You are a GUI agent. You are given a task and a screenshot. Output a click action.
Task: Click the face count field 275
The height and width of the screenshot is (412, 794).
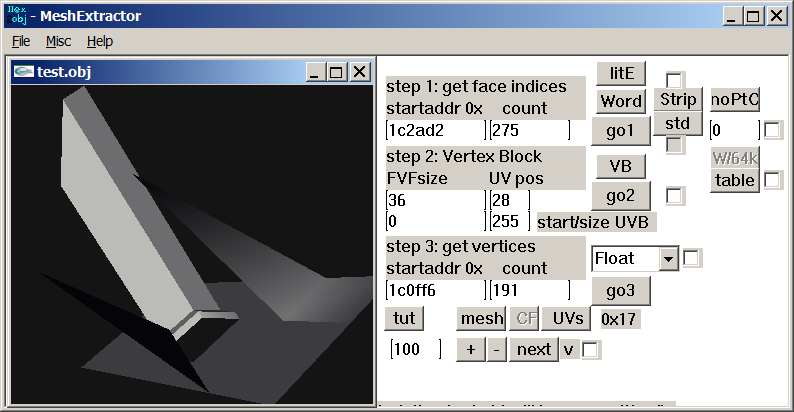tap(530, 130)
